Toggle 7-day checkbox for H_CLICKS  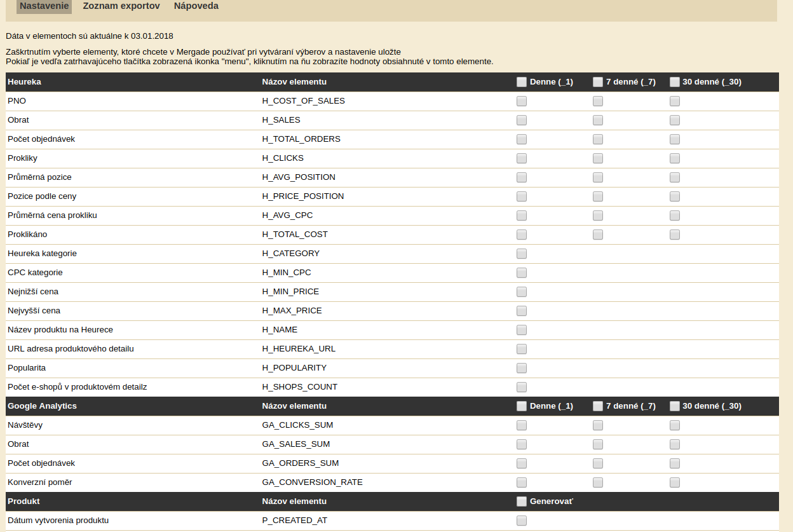tap(598, 158)
